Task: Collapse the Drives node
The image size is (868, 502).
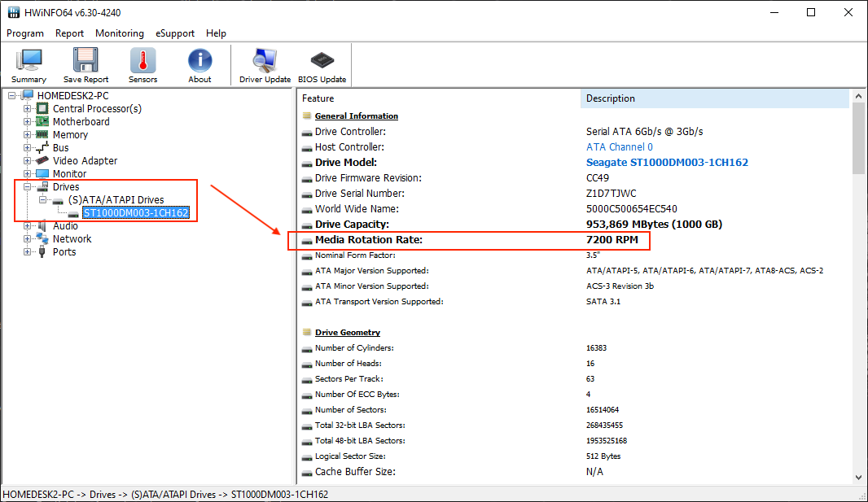Action: [27, 186]
